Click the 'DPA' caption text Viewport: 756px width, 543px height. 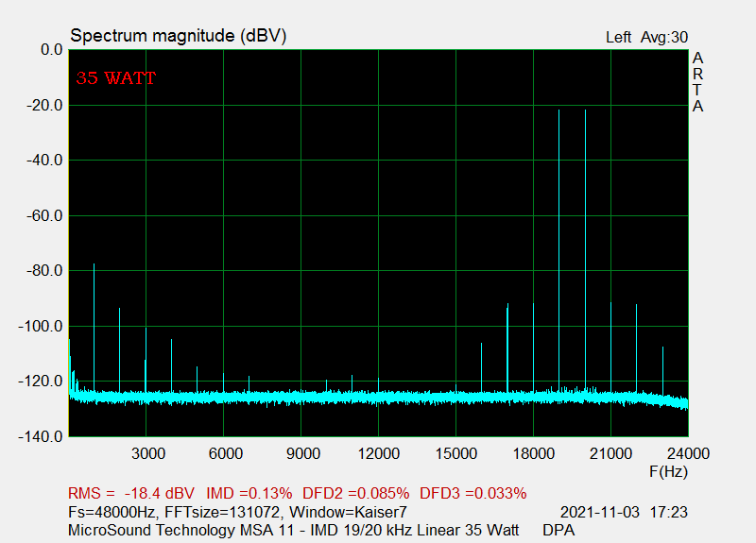558,530
